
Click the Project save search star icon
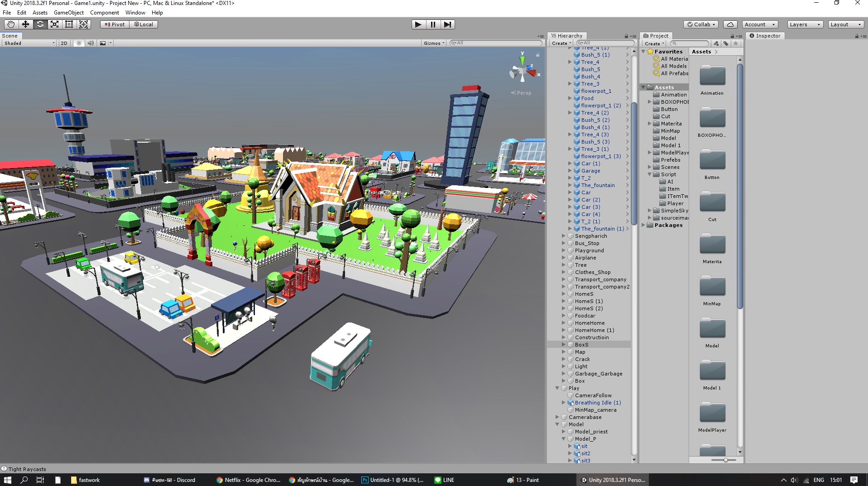click(x=736, y=43)
